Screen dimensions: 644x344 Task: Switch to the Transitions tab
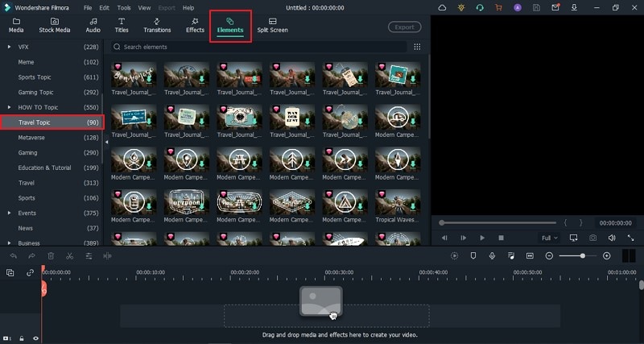click(x=157, y=26)
